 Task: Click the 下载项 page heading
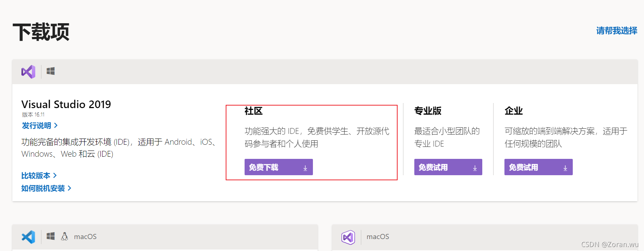coord(41,32)
